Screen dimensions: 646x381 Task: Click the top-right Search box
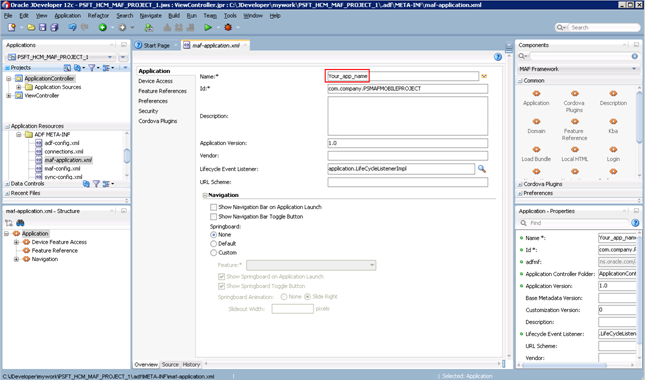598,28
